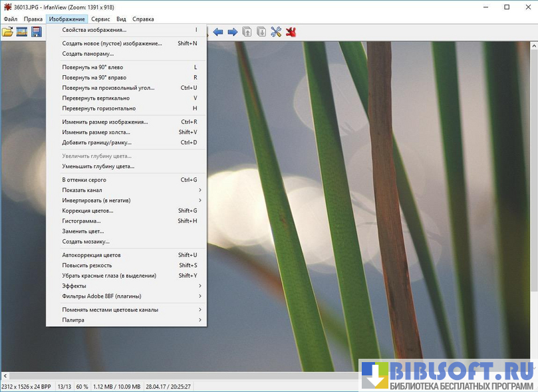Expand the Показать канал submenu

126,190
